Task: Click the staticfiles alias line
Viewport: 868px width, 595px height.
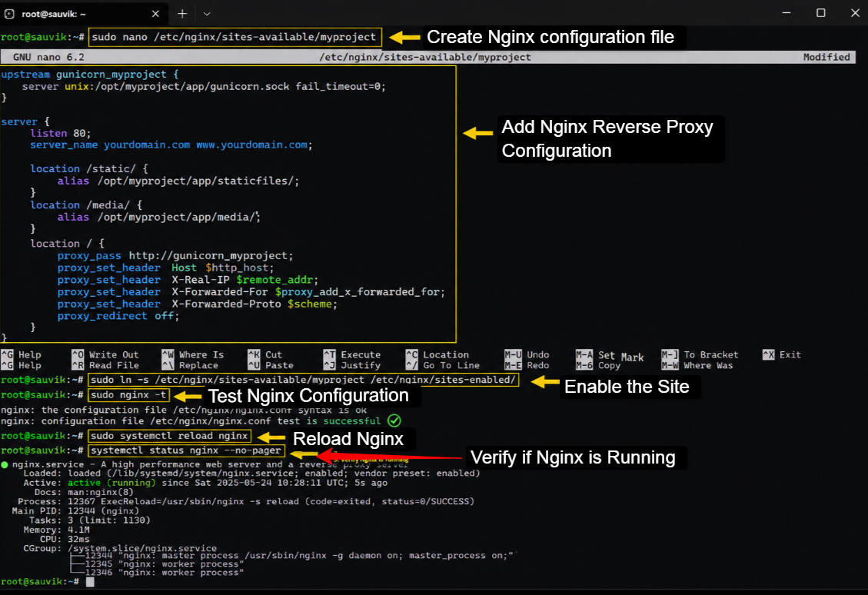Action: (x=178, y=181)
